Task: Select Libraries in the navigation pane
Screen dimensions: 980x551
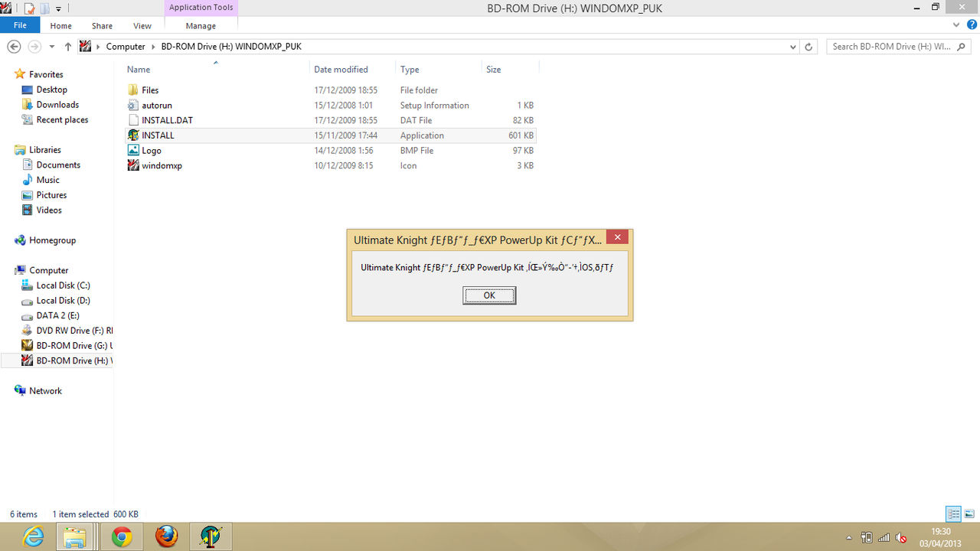Action: 45,150
